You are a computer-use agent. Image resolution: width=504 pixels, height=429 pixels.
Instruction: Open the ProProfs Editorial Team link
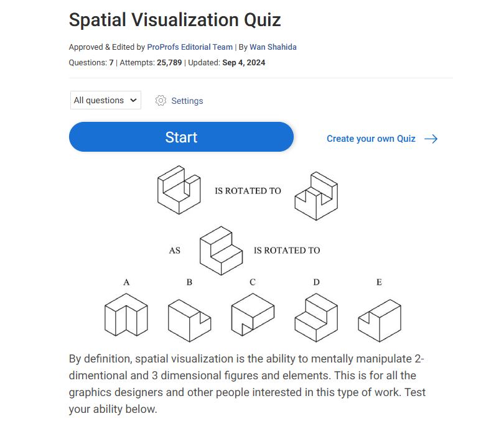190,47
